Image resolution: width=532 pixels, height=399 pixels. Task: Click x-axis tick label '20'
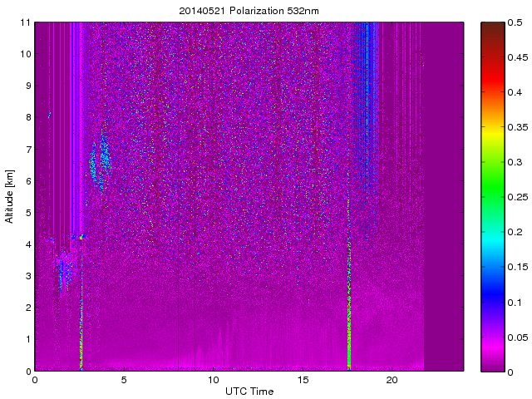(392, 380)
